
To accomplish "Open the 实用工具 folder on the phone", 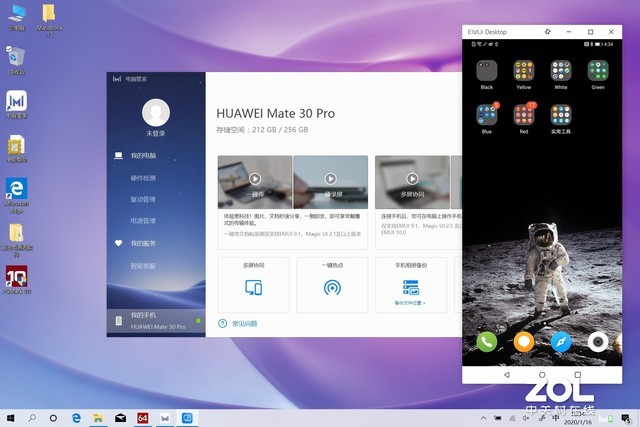I will (x=561, y=115).
